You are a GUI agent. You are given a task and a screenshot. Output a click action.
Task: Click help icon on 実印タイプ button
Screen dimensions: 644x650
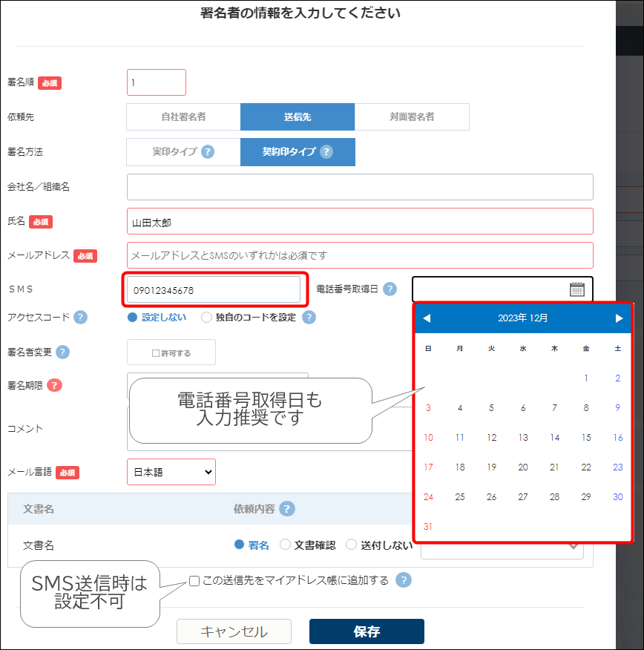pos(208,151)
